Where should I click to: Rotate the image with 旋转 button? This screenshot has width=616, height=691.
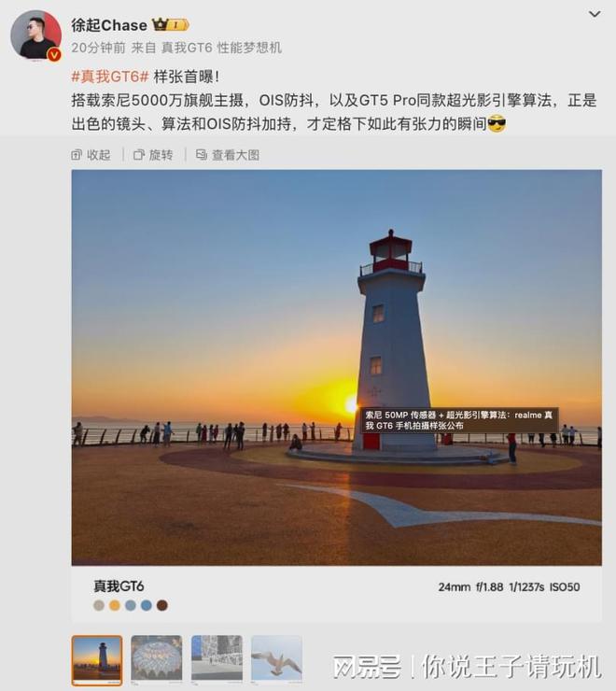coord(153,155)
